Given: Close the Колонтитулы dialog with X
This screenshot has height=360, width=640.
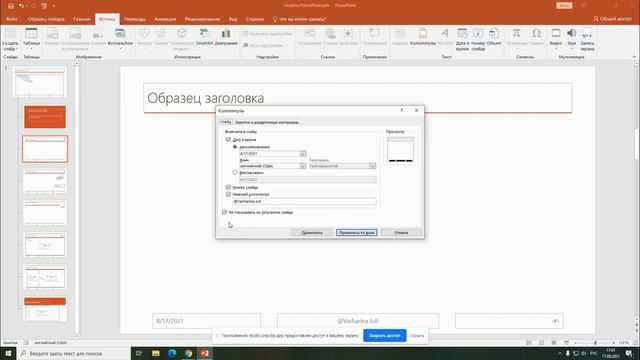Looking at the screenshot, I should coord(416,110).
